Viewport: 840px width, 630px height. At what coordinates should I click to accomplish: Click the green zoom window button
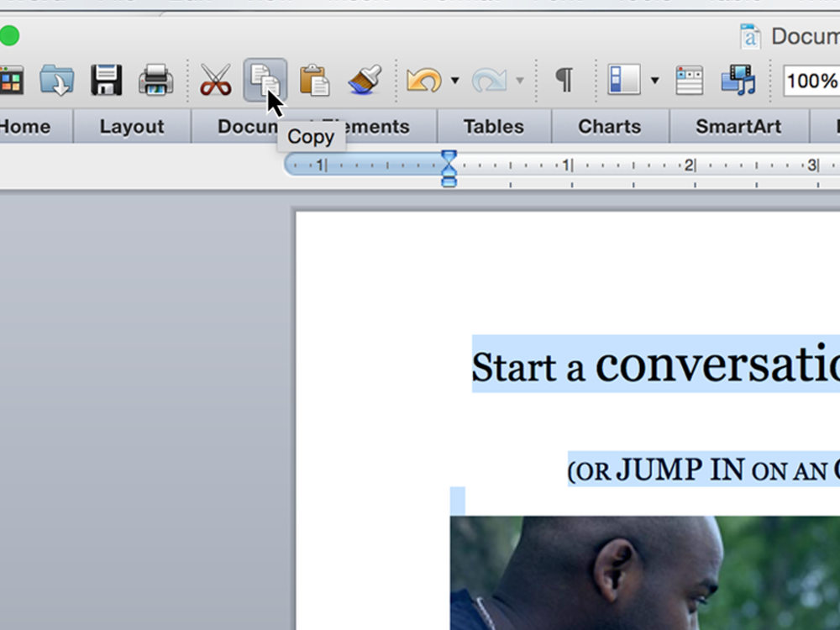[x=9, y=36]
